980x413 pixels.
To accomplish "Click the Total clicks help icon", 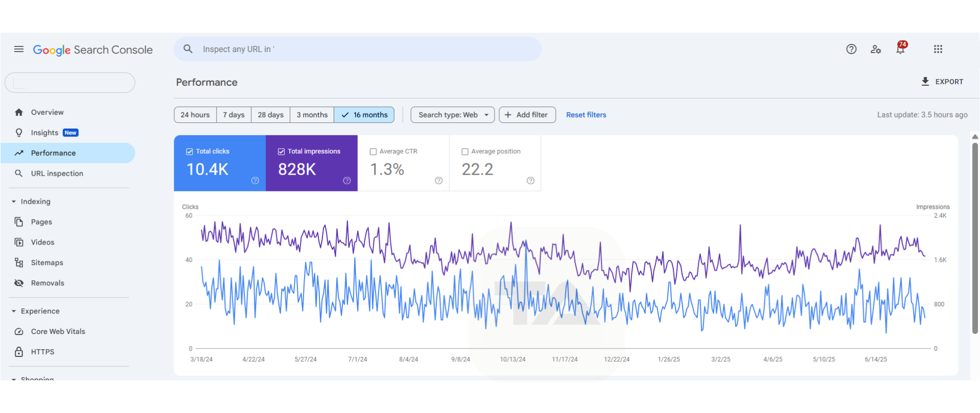I will [255, 181].
